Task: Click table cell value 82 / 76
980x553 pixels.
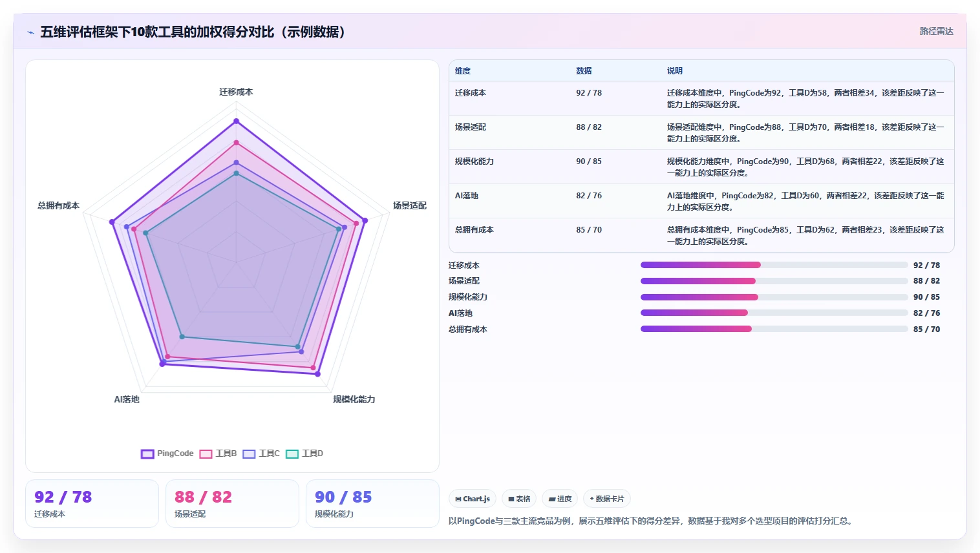Action: coord(589,196)
